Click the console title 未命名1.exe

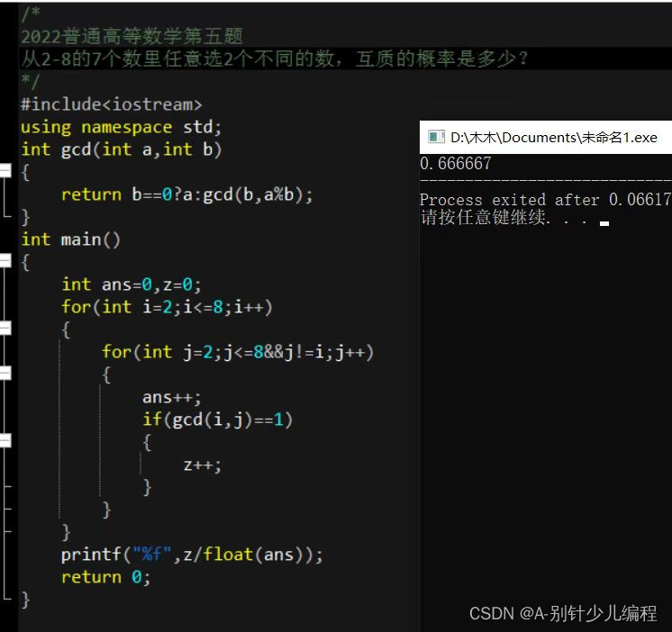click(619, 138)
